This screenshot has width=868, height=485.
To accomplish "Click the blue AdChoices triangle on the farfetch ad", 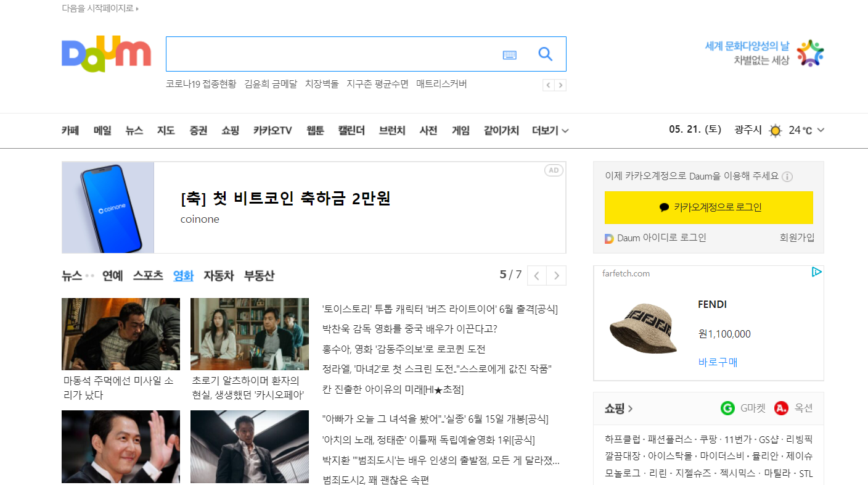I will pyautogui.click(x=817, y=272).
